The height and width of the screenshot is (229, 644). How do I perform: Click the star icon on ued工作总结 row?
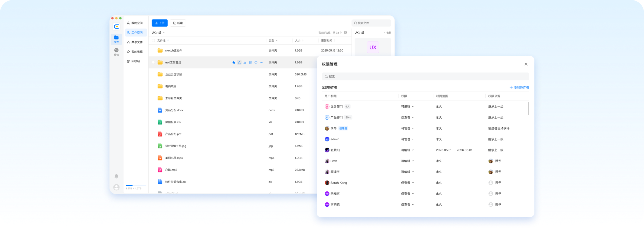click(233, 62)
